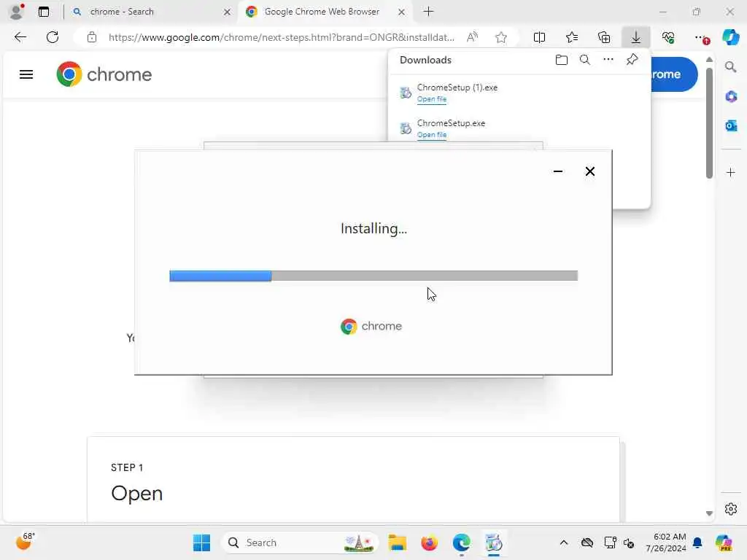The height and width of the screenshot is (560, 747).
Task: Minimize the Chrome installer dialog
Action: tap(558, 171)
